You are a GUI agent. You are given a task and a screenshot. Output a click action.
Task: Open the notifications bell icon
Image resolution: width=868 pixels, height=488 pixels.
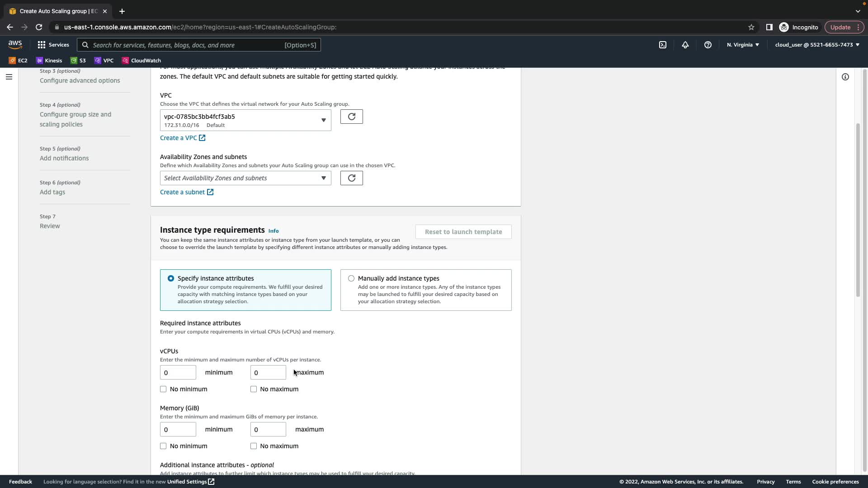click(x=685, y=45)
